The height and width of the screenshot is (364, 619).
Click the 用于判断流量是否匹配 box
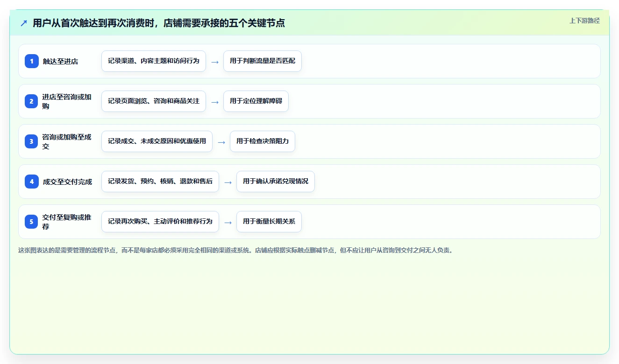click(x=263, y=61)
